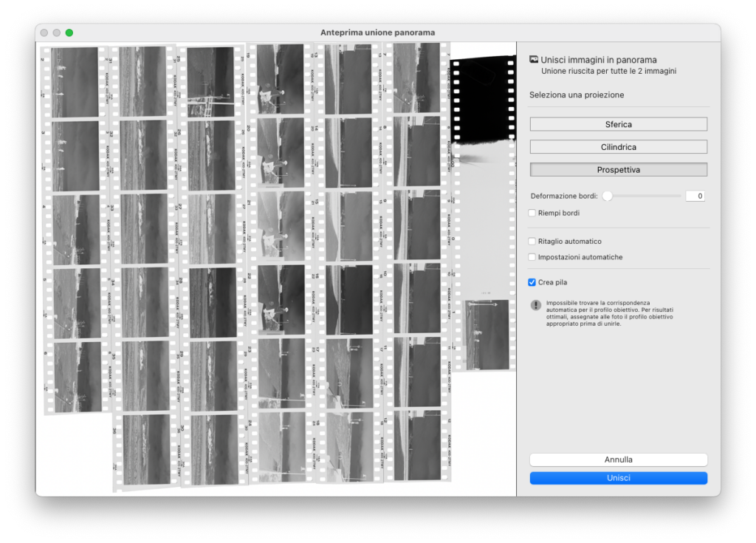Image resolution: width=756 pixels, height=543 pixels.
Task: Click the black film leader strip in preview
Action: (x=483, y=100)
